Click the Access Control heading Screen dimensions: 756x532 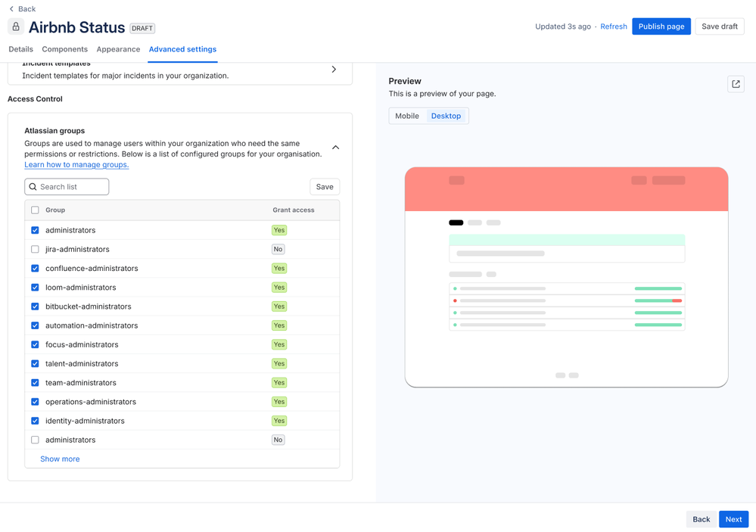tap(36, 99)
